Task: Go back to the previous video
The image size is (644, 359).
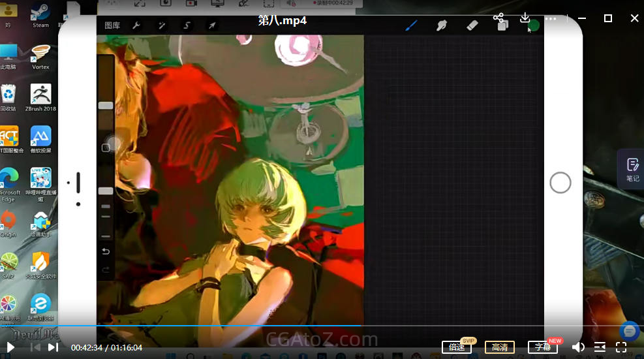Action: tap(35, 347)
